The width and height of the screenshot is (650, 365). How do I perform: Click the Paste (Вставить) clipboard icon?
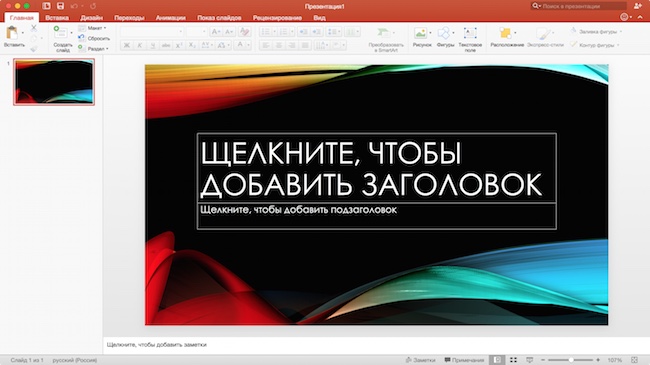click(x=12, y=33)
